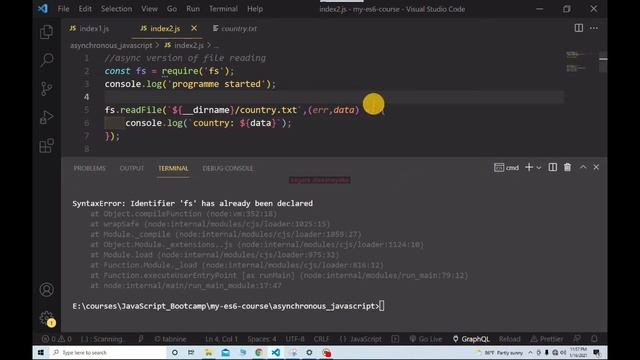
Task: Open Run and Debug view
Action: point(47,117)
